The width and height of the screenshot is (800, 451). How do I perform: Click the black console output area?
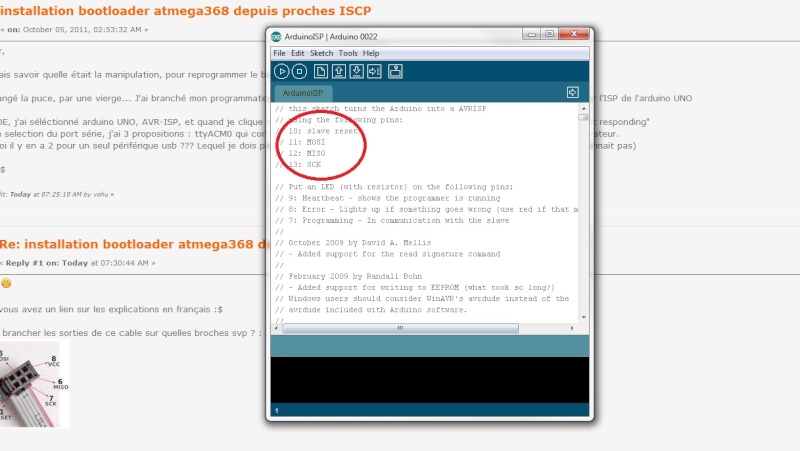tap(430, 380)
